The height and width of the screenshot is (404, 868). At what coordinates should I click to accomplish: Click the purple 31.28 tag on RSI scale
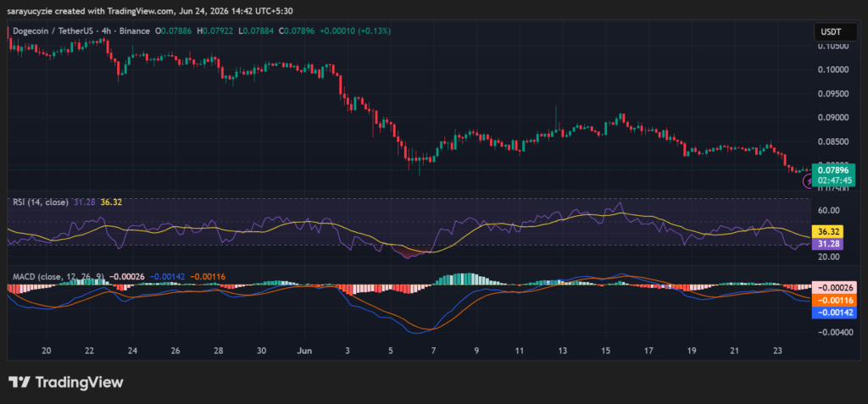(x=827, y=244)
